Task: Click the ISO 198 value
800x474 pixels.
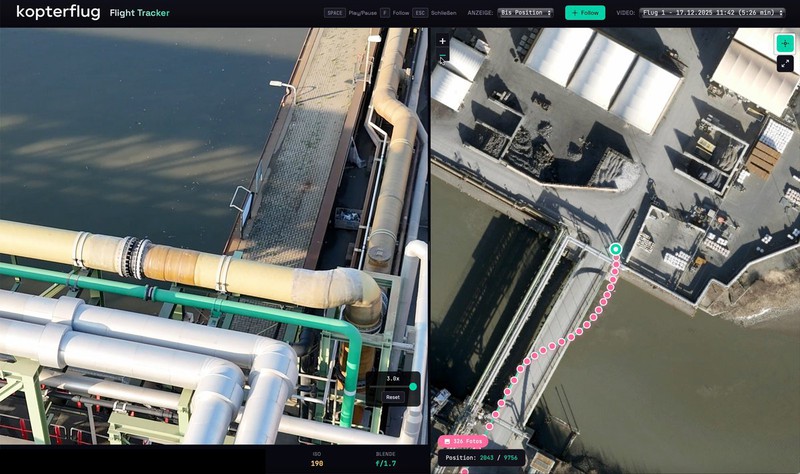Action: click(317, 463)
